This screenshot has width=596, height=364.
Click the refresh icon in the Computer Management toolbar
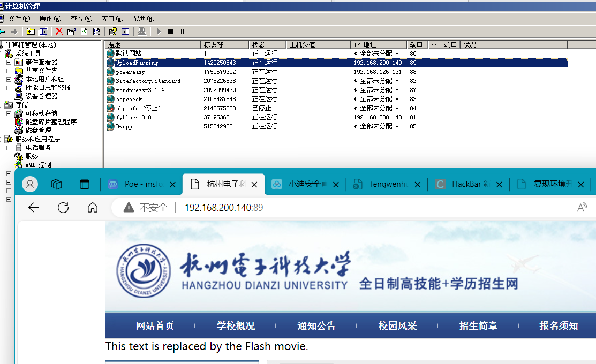[x=84, y=32]
